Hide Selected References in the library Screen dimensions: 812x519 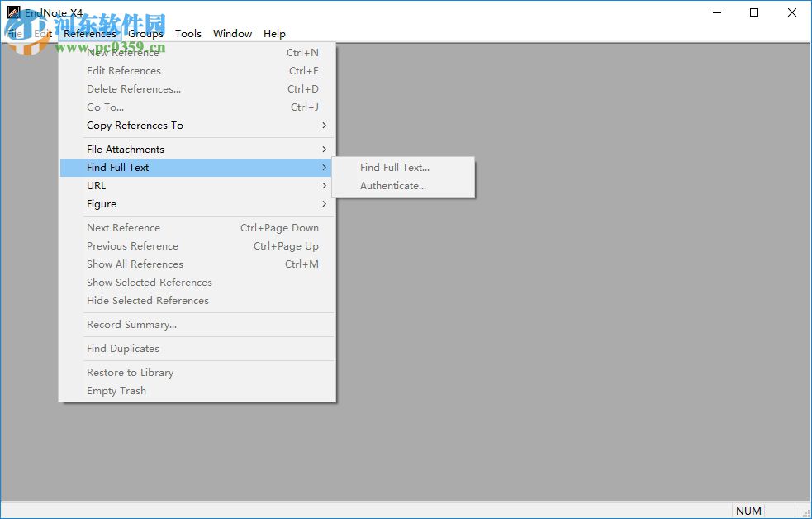(x=147, y=300)
